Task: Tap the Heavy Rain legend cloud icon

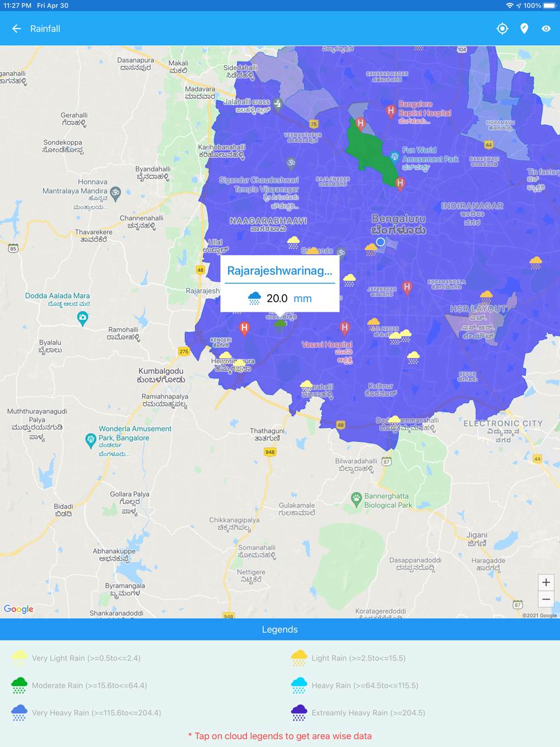Action: pos(299,685)
